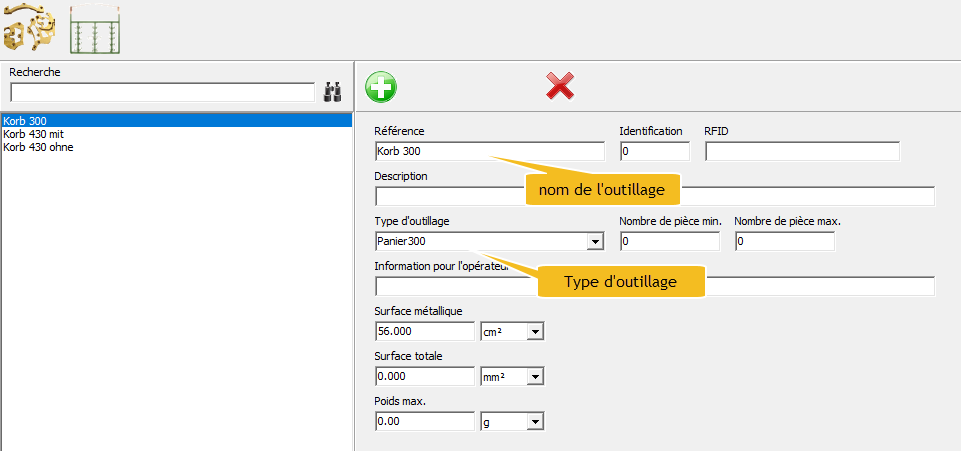Click the golden parts icon in toolbar

(x=29, y=30)
